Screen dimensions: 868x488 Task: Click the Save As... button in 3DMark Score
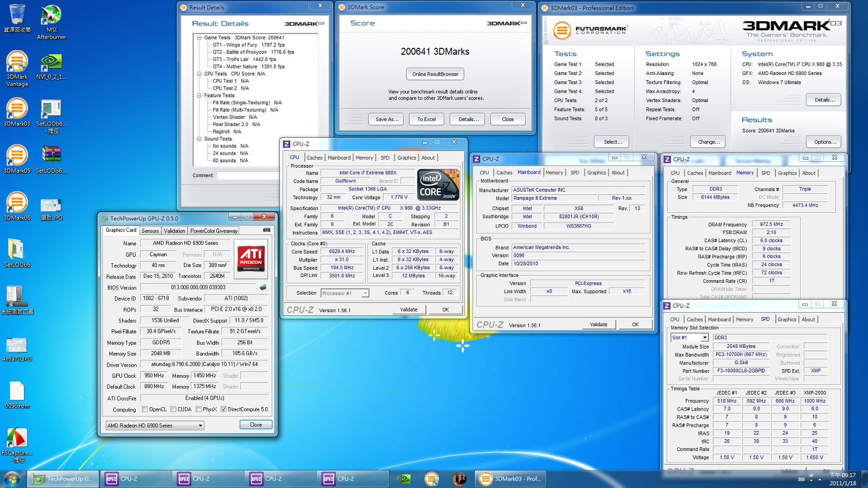(387, 119)
